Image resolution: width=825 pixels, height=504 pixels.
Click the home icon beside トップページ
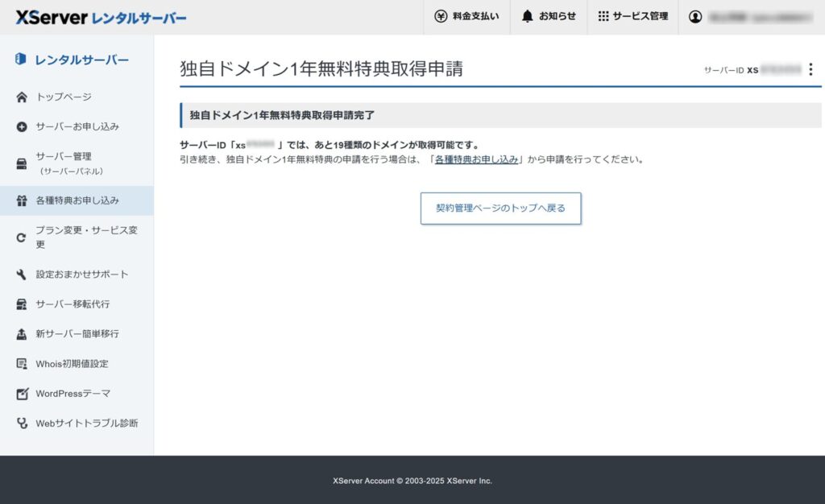click(22, 97)
